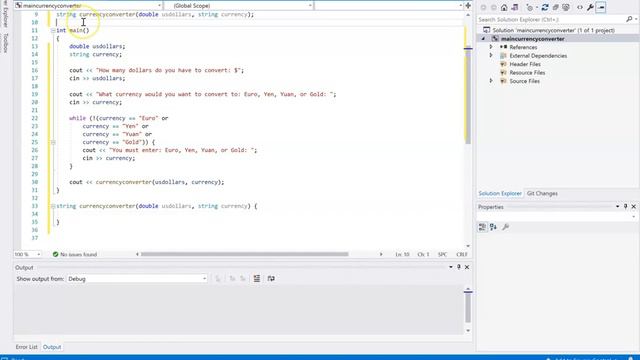This screenshot has height=360, width=640.
Task: Click the SPC indentation indicator
Action: [442, 254]
